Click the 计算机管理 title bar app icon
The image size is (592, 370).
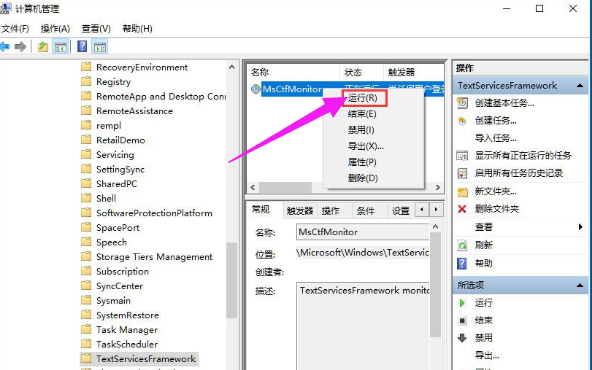[5, 8]
